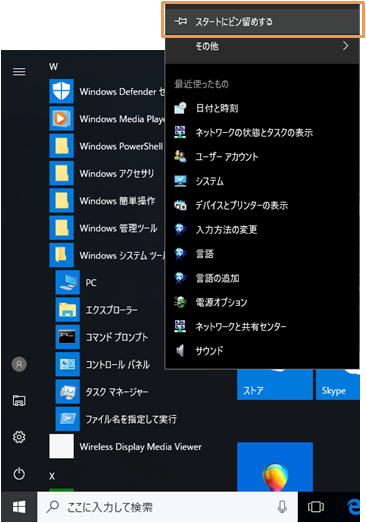Open the Skype tile
The height and width of the screenshot is (523, 366).
click(338, 384)
